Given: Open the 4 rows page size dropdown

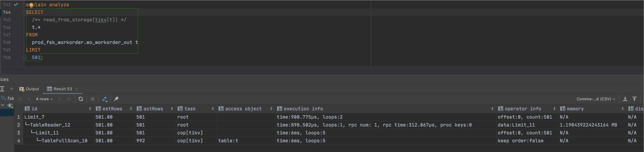Looking at the screenshot, I should [x=44, y=99].
